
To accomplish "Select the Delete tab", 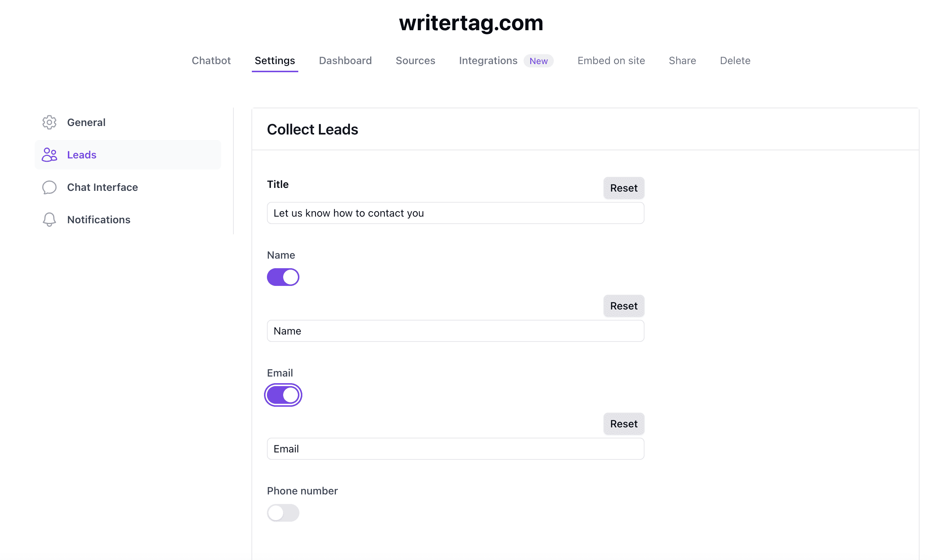I will click(735, 60).
